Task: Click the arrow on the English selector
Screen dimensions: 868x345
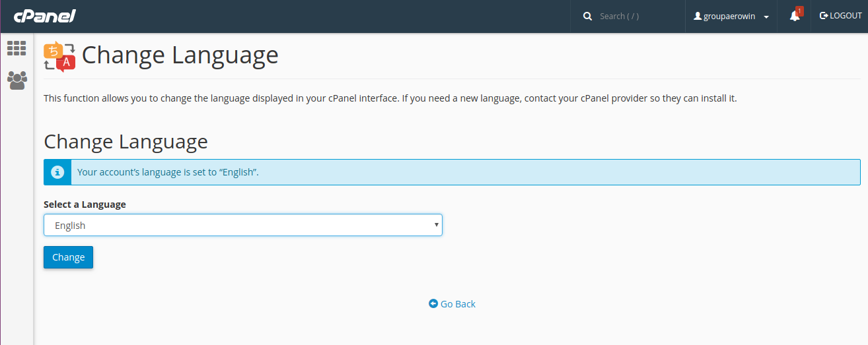Action: [436, 225]
